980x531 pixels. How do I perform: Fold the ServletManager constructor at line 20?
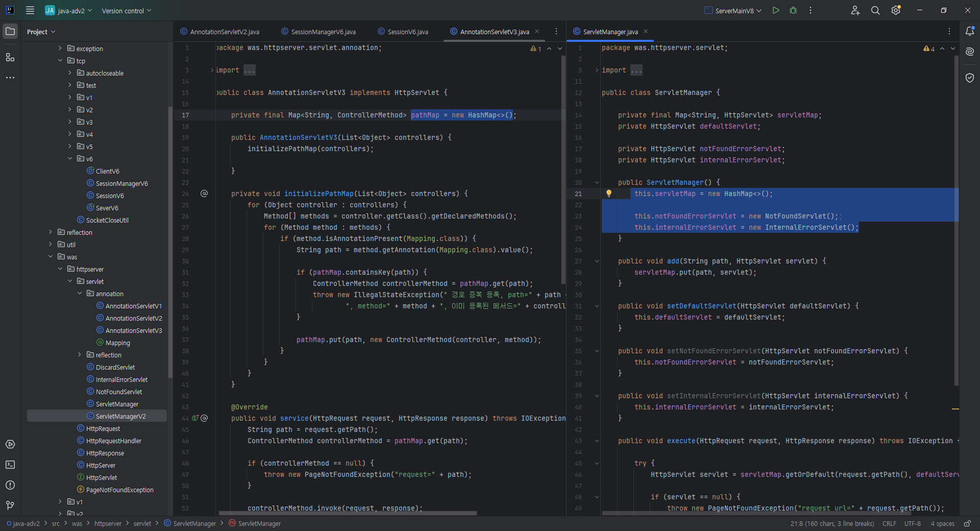596,182
